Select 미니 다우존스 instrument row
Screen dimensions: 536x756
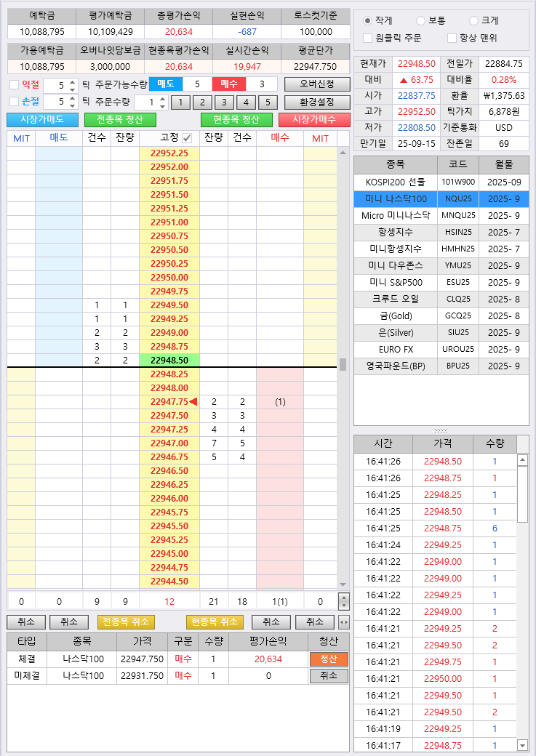441,265
